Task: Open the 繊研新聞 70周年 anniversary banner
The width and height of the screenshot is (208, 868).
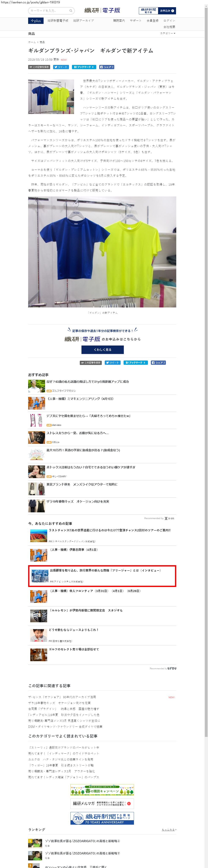Action: [102, 818]
